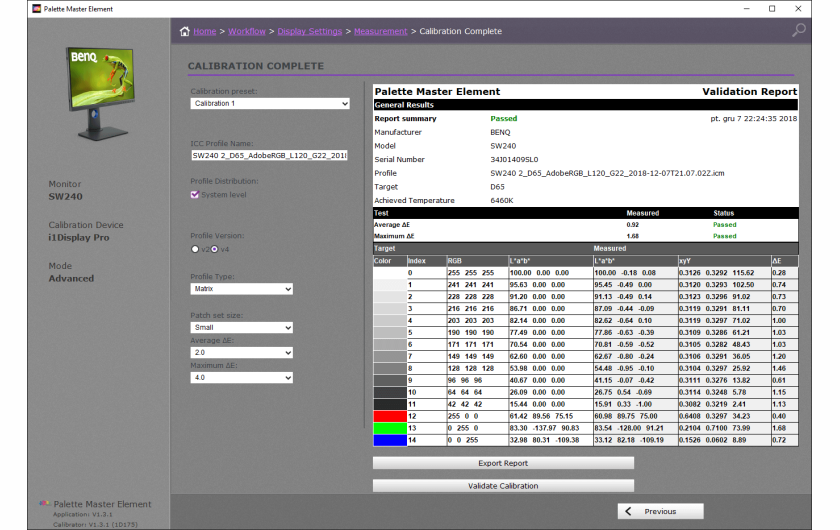Return to Measurement breadcrumb link
The height and width of the screenshot is (530, 840).
(380, 31)
